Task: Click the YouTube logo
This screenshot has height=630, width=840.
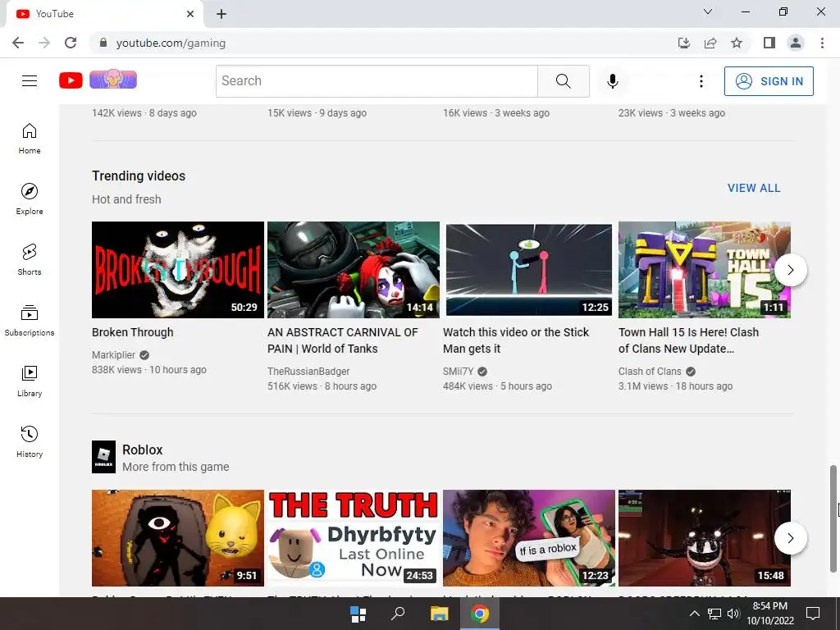Action: (71, 80)
